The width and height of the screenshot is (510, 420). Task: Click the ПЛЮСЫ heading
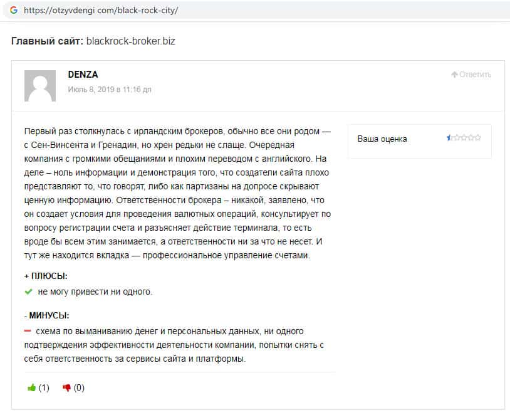coord(46,276)
